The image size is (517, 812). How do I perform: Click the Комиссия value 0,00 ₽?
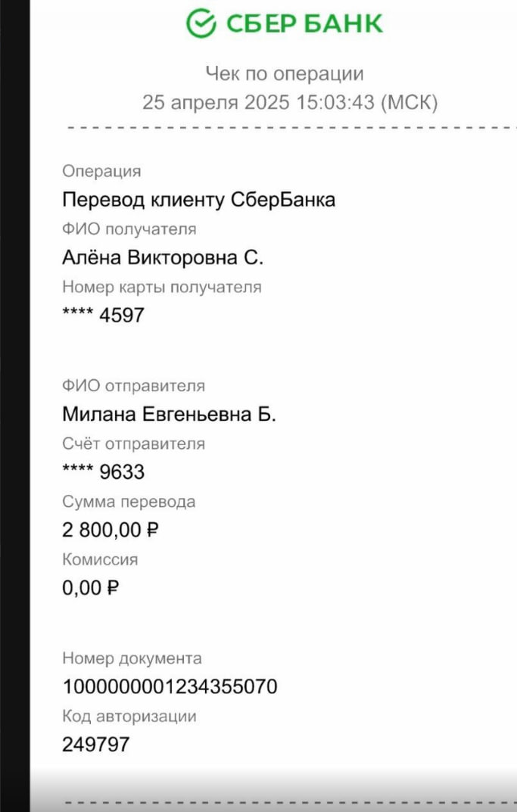[x=91, y=588]
